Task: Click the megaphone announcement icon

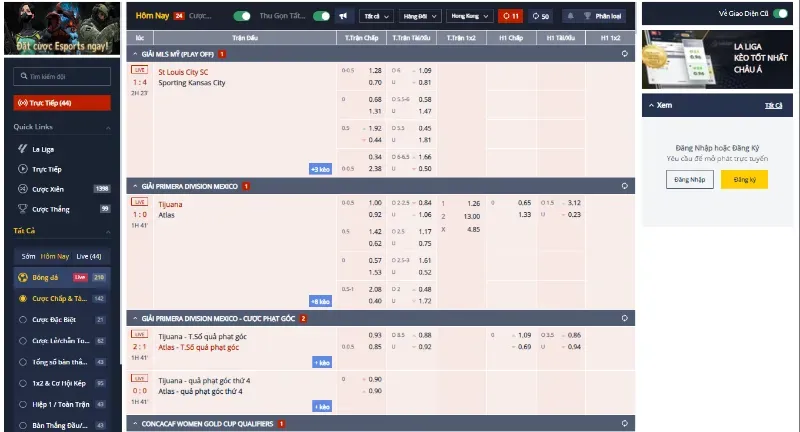Action: tap(343, 16)
